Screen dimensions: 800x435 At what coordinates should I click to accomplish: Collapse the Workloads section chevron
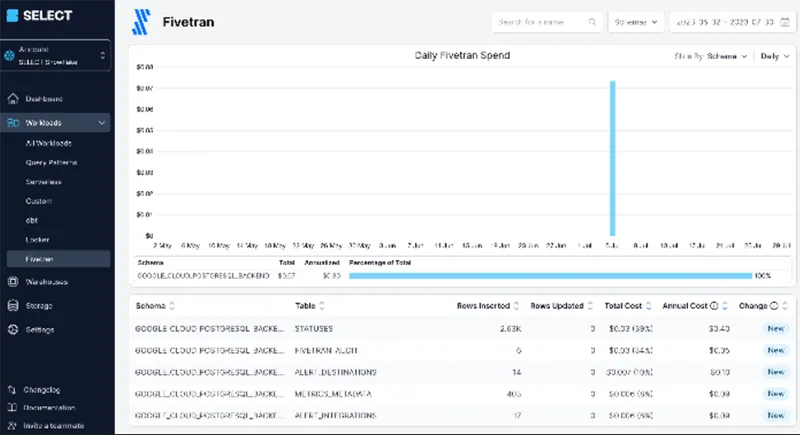102,123
